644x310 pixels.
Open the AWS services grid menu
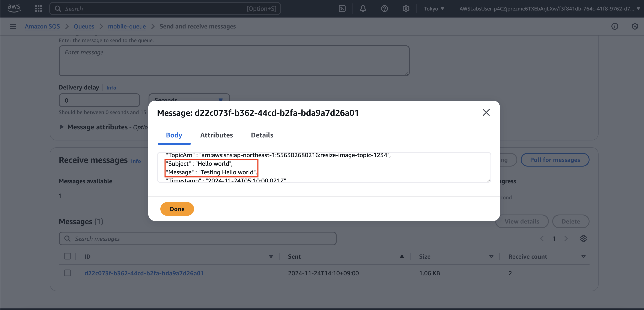pyautogui.click(x=39, y=9)
